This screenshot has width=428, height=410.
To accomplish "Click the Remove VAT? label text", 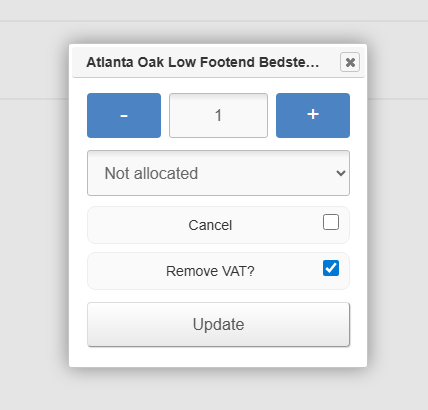I will coord(210,271).
